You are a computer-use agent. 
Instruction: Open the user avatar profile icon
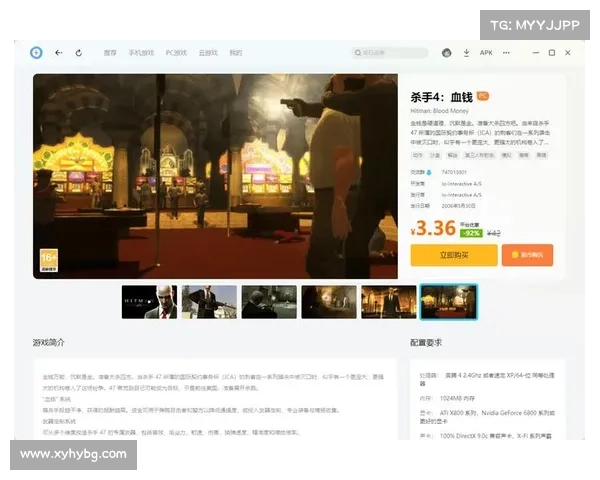pos(447,52)
